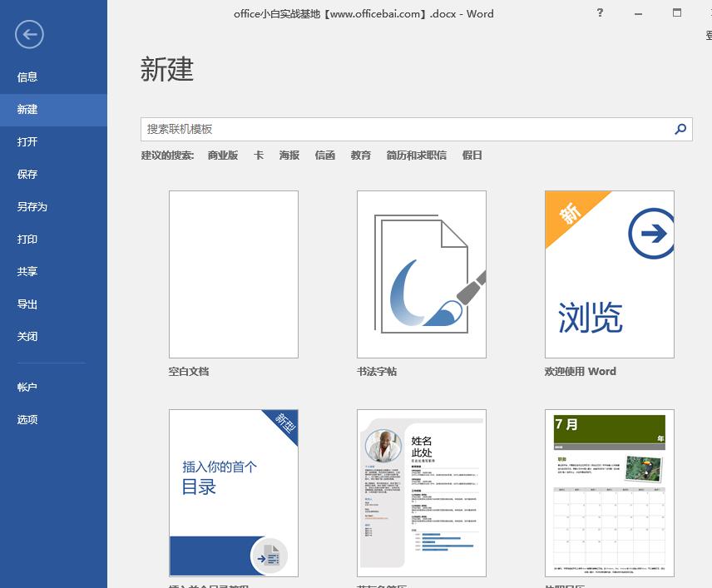Select the 欢迎使用 Word template
This screenshot has height=588, width=712.
click(x=609, y=274)
